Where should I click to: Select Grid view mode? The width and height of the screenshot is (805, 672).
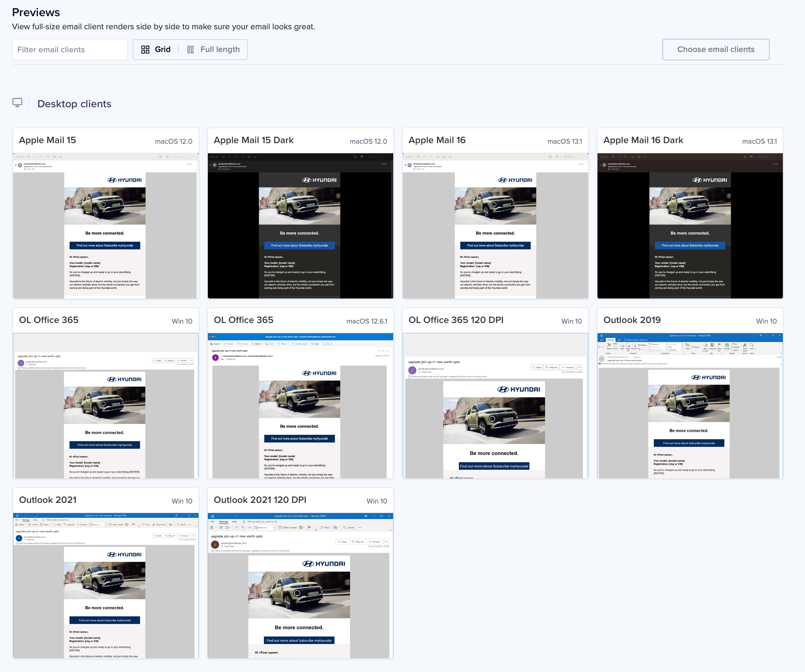(x=155, y=49)
